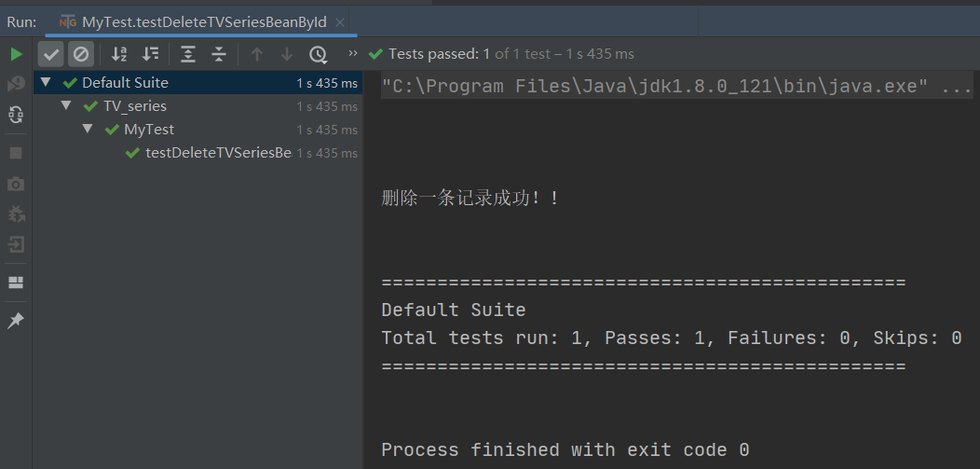Click the green Run (rerun) icon
Viewport: 980px width, 469px height.
(x=16, y=54)
